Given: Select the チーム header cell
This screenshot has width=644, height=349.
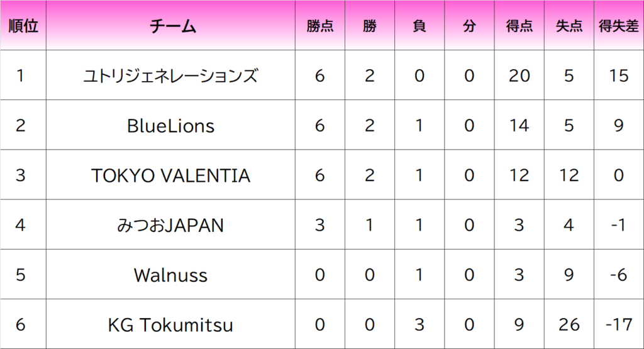Looking at the screenshot, I should coord(170,25).
